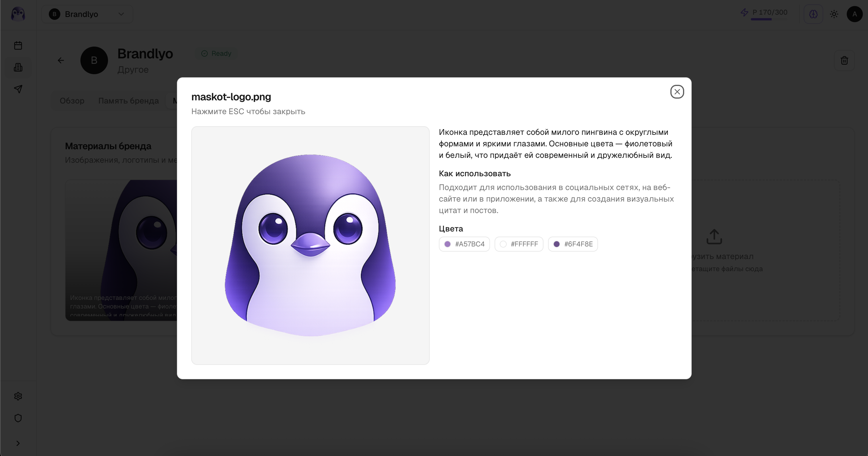Delete brand with trash icon

(x=844, y=61)
